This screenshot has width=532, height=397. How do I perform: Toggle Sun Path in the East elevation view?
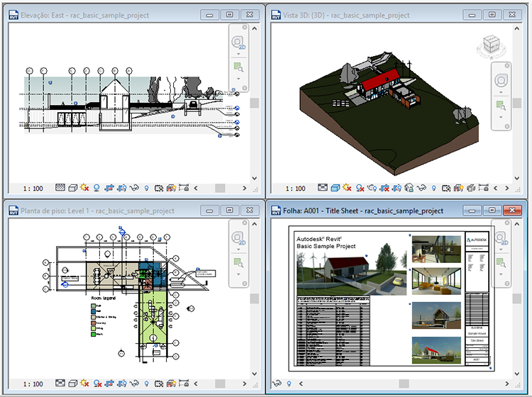[x=84, y=187]
